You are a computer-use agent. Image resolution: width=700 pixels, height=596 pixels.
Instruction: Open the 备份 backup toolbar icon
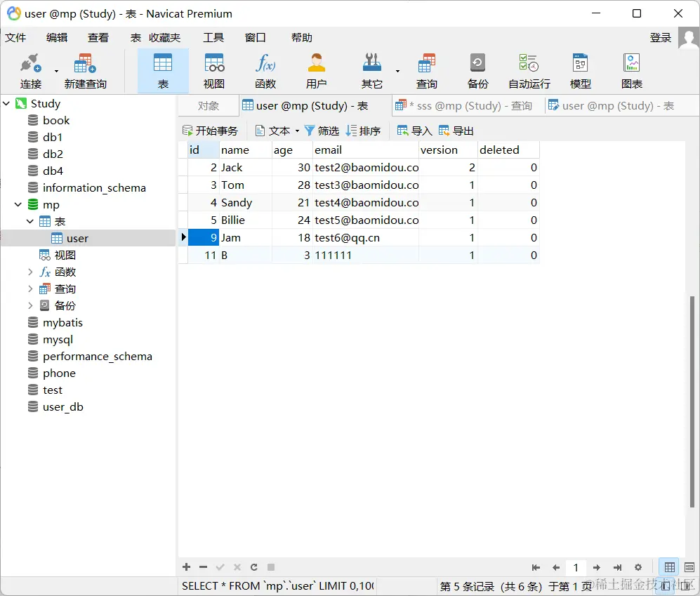coord(477,71)
